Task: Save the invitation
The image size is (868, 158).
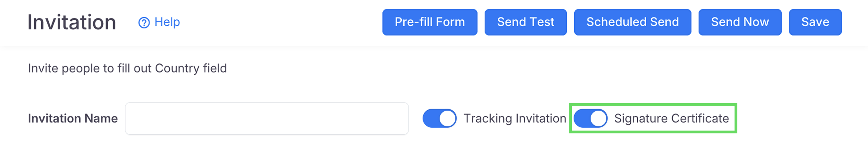Action: point(815,22)
